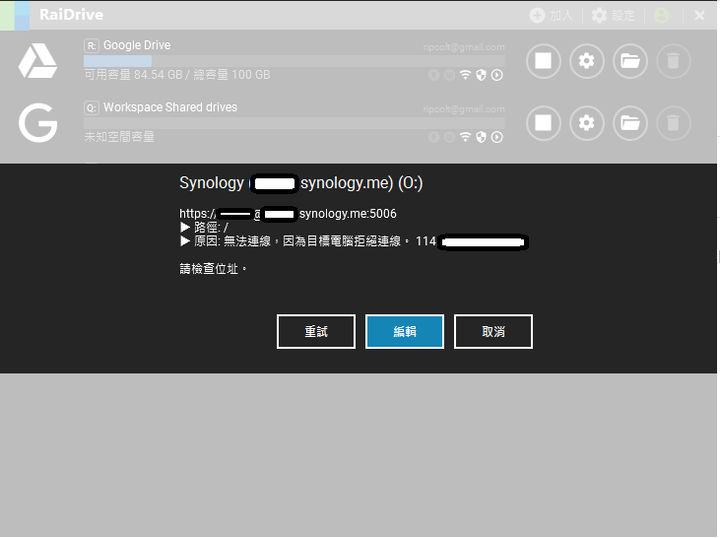Close the RaiDrive window
Image resolution: width=720 pixels, height=538 pixels.
click(x=699, y=16)
